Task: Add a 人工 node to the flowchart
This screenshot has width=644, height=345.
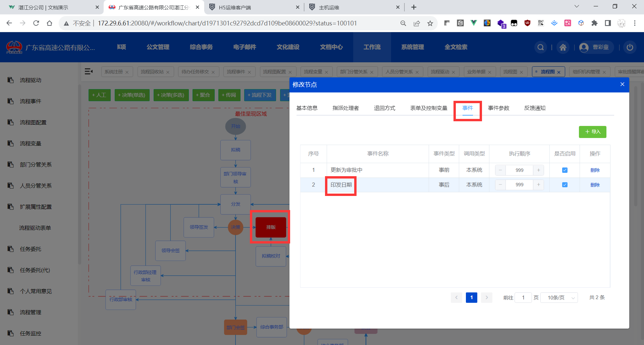Action: pos(99,95)
